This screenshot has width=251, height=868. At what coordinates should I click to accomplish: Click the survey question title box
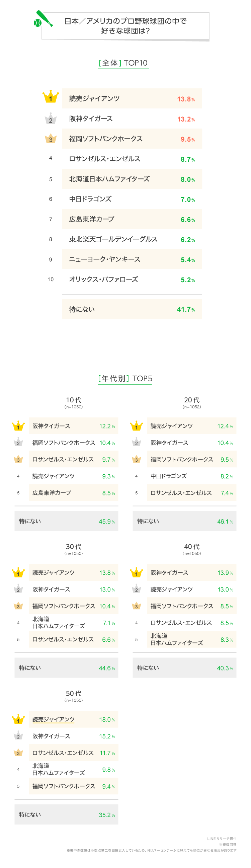[x=125, y=26]
